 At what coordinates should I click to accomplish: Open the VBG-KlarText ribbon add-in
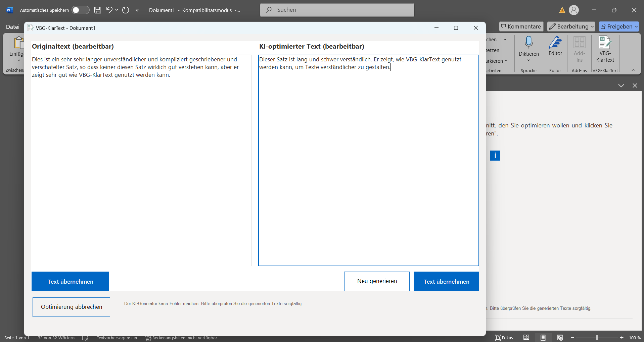coord(605,50)
